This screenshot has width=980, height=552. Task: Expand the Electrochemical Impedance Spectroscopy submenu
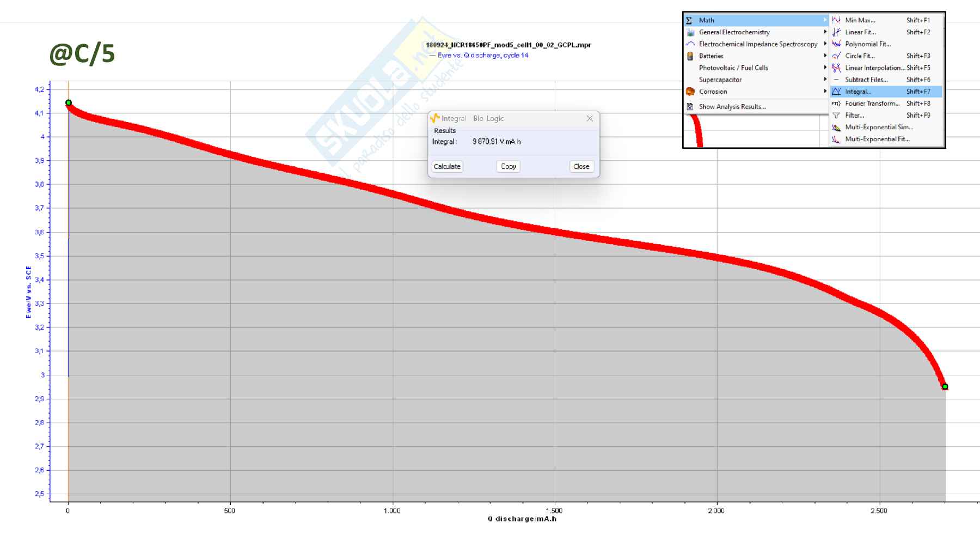click(825, 44)
